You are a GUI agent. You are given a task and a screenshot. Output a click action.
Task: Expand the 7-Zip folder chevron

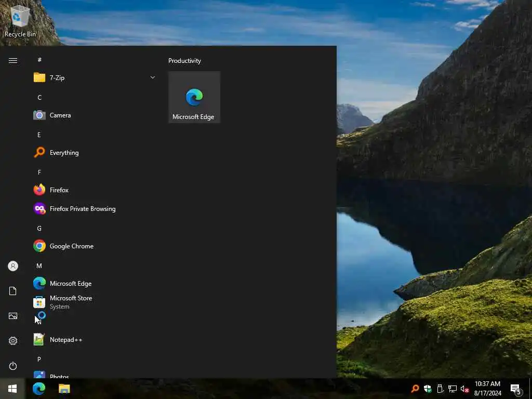153,78
